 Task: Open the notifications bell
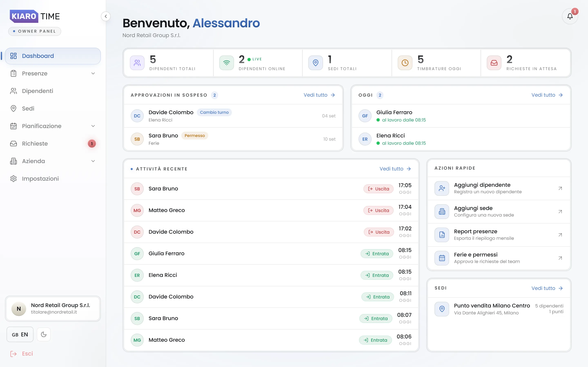click(x=570, y=16)
